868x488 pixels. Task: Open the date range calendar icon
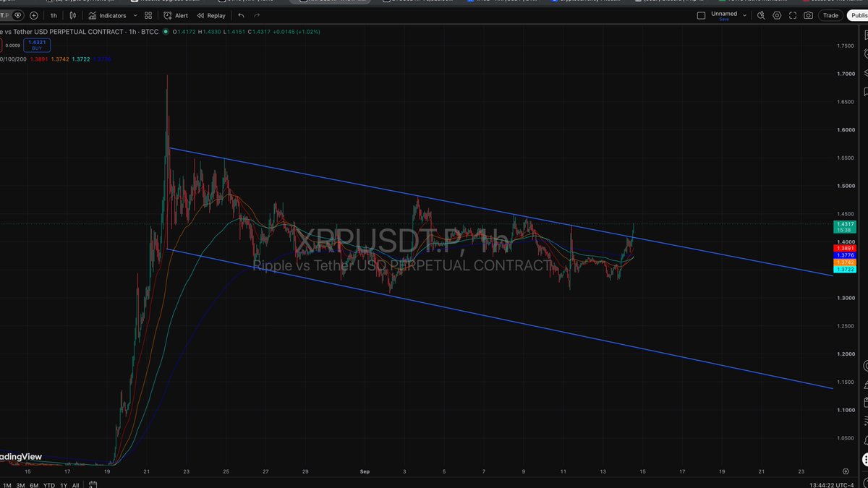(x=93, y=484)
